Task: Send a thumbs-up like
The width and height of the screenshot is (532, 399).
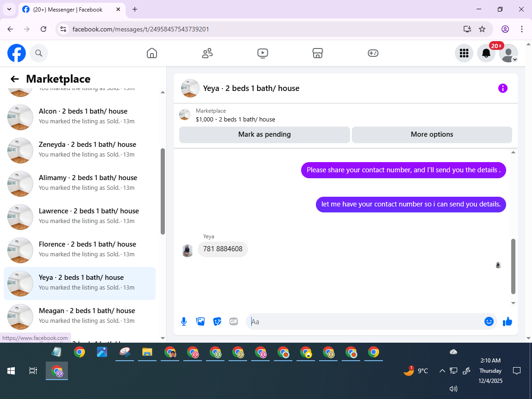Action: (x=507, y=321)
